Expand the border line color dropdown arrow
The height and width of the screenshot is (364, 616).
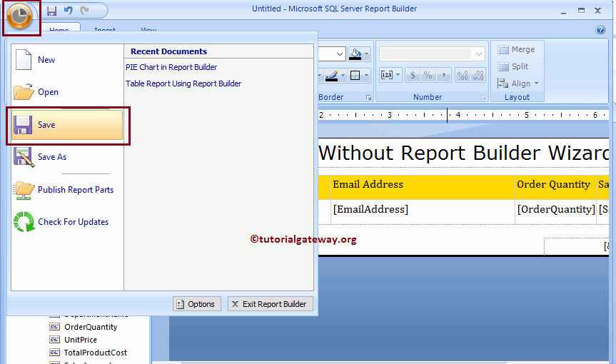click(343, 76)
